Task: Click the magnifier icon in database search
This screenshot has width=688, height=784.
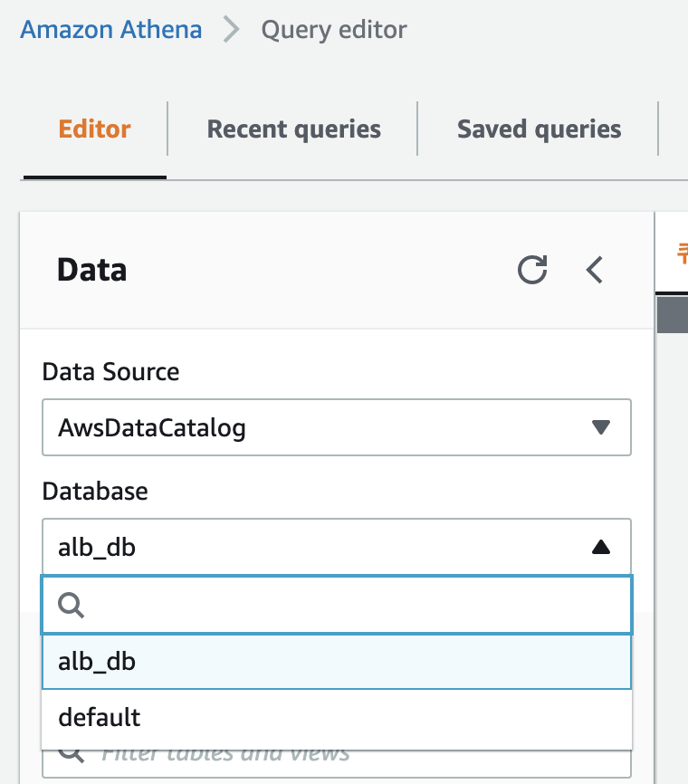Action: [x=71, y=606]
